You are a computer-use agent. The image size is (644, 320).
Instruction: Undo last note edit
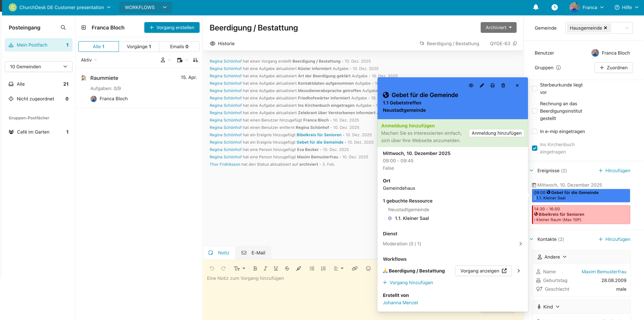pos(212,268)
